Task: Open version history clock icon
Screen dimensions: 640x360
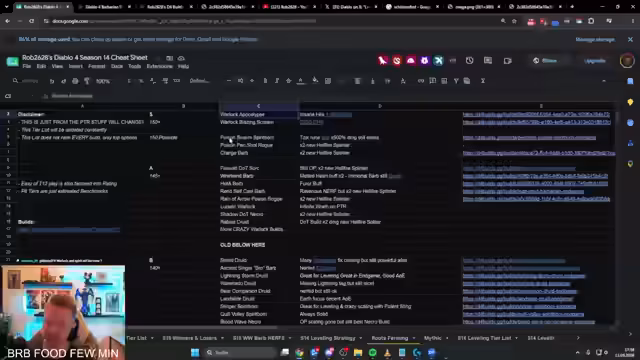Action: pos(469,60)
